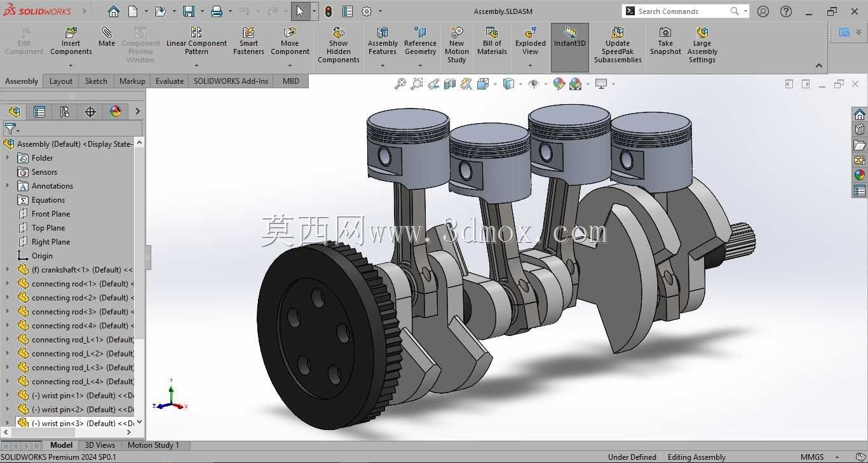This screenshot has width=868, height=463.
Task: Open the ConfigurationManager tab icon
Action: pos(65,112)
